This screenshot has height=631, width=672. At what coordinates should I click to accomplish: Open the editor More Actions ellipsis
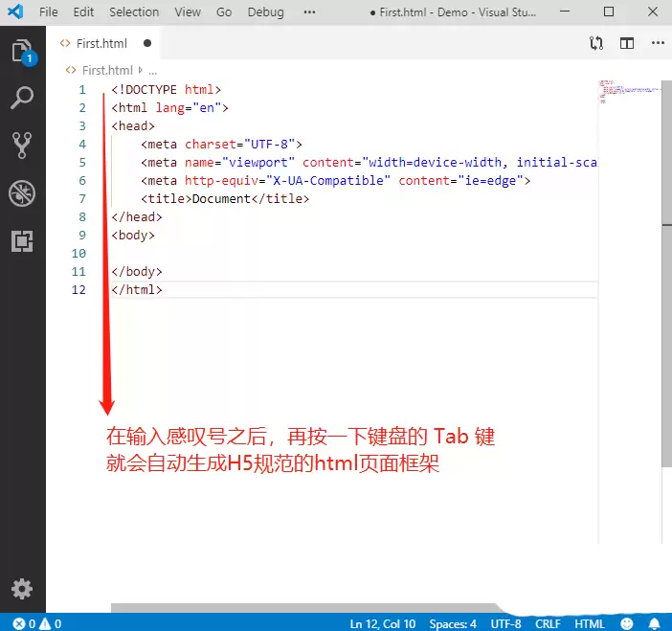click(x=658, y=43)
